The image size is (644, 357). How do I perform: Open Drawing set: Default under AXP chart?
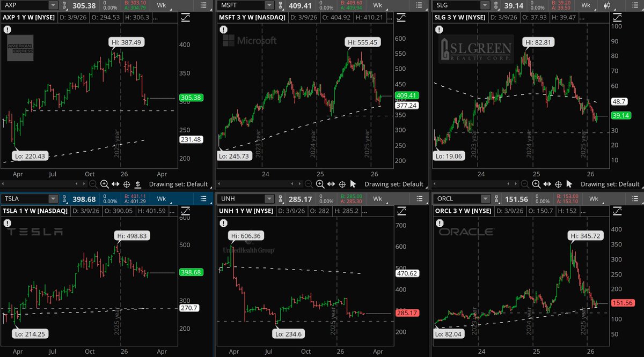click(x=179, y=184)
